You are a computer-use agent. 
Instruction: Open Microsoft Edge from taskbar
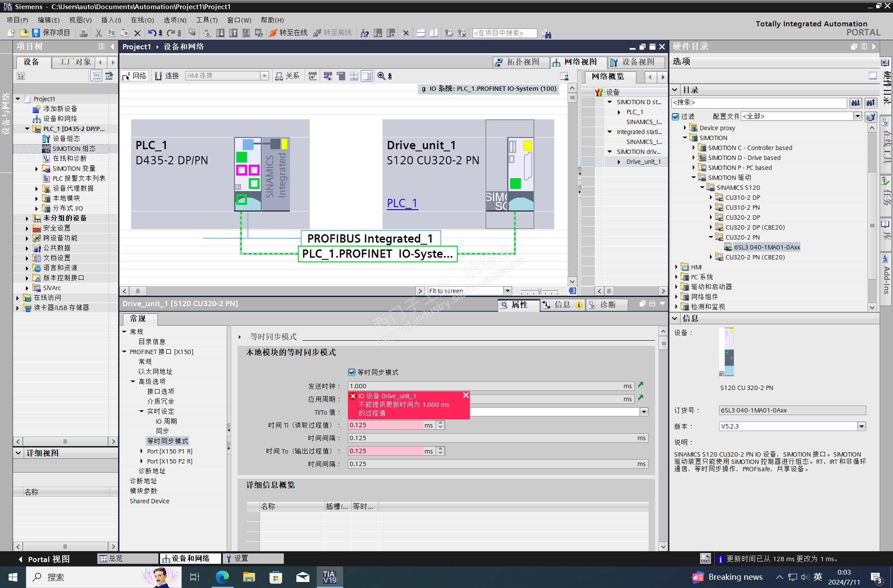(x=222, y=577)
